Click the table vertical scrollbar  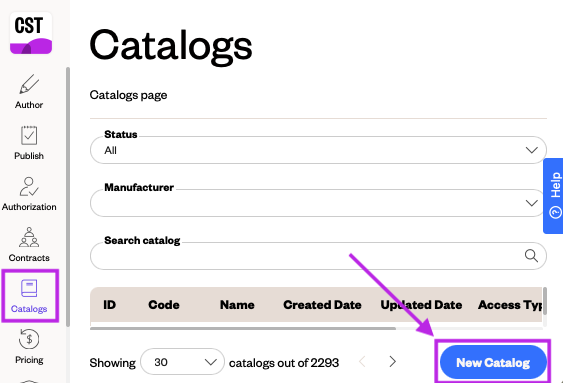545,301
